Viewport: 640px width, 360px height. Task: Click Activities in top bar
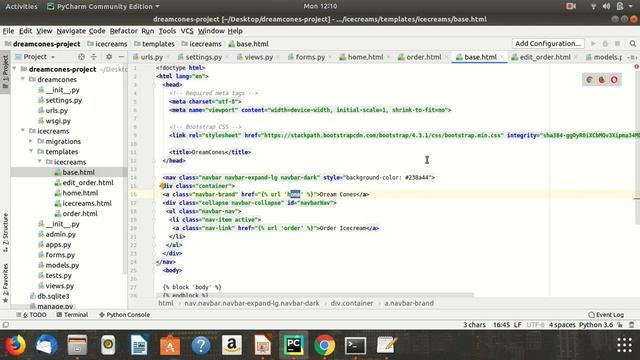[21, 6]
